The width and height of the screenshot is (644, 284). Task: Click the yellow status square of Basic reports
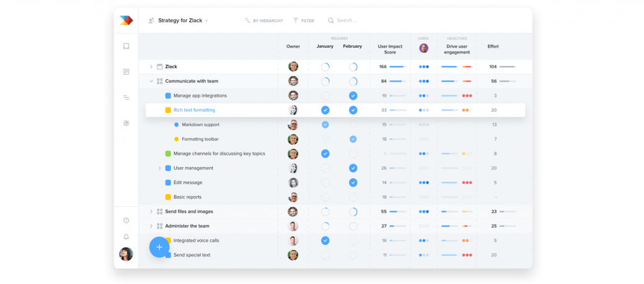coord(168,197)
